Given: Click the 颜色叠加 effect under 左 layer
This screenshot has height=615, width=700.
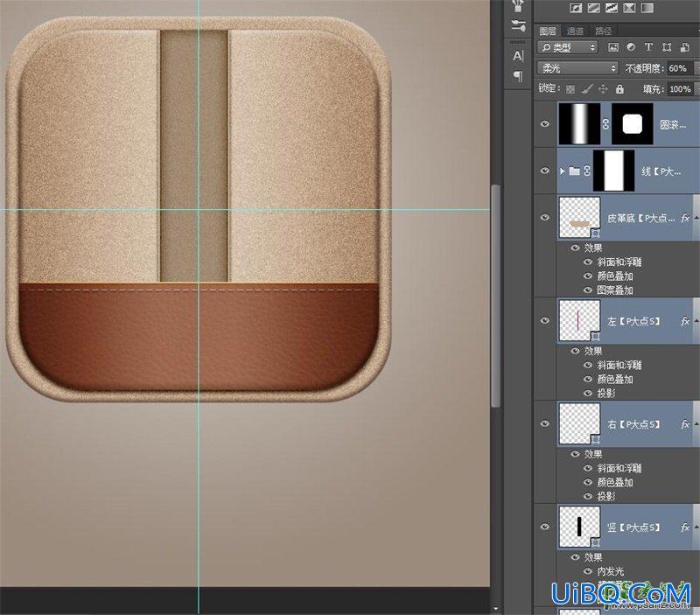Looking at the screenshot, I should click(x=615, y=380).
